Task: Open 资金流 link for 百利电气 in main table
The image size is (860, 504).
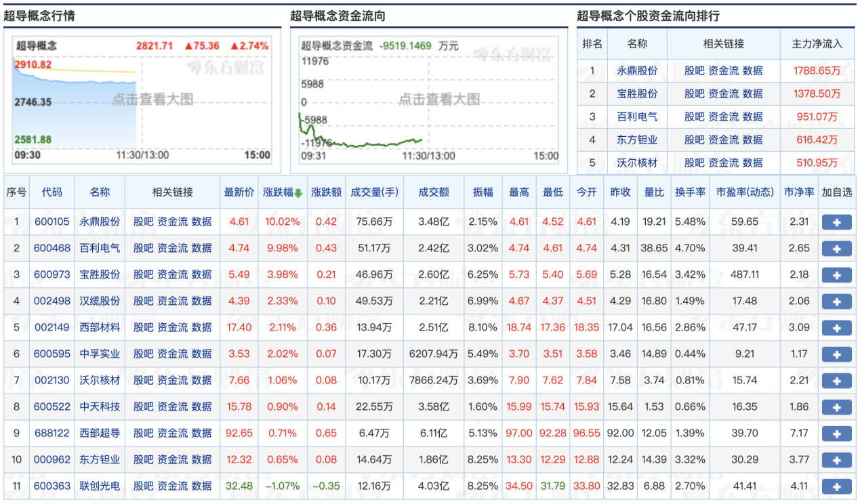Action: click(172, 248)
